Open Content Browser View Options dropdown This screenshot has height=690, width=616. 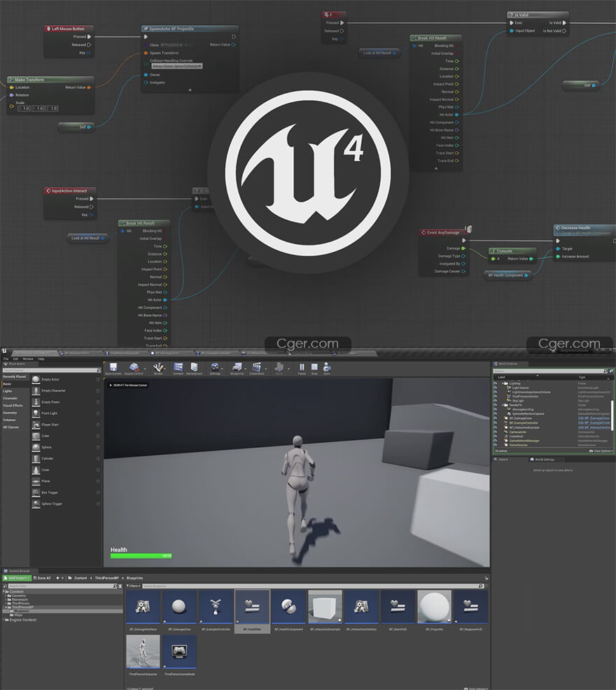pyautogui.click(x=476, y=688)
